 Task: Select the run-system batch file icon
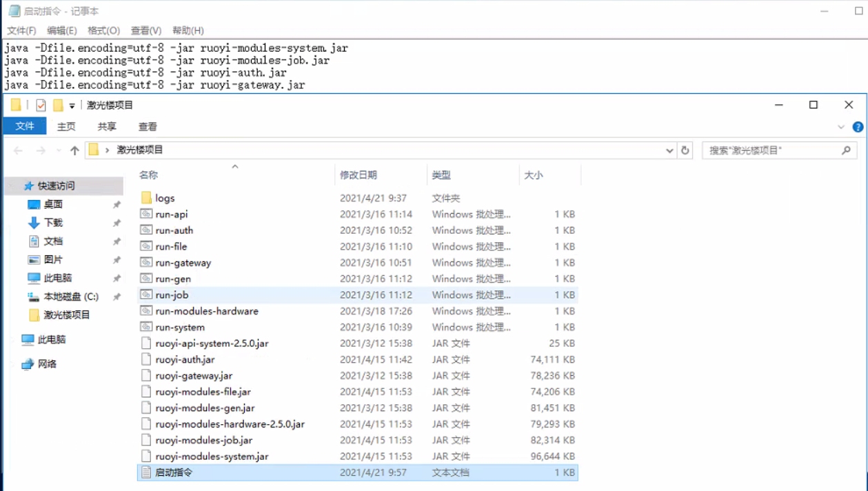coord(146,327)
